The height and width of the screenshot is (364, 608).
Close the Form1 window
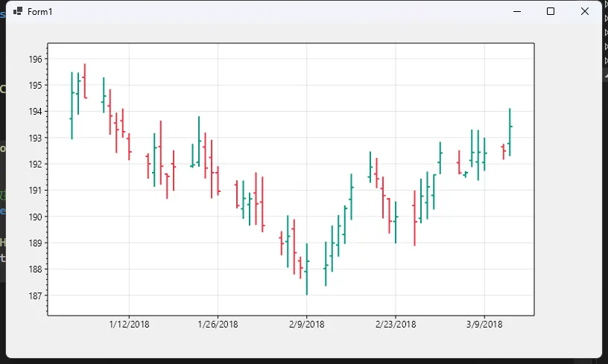click(585, 11)
